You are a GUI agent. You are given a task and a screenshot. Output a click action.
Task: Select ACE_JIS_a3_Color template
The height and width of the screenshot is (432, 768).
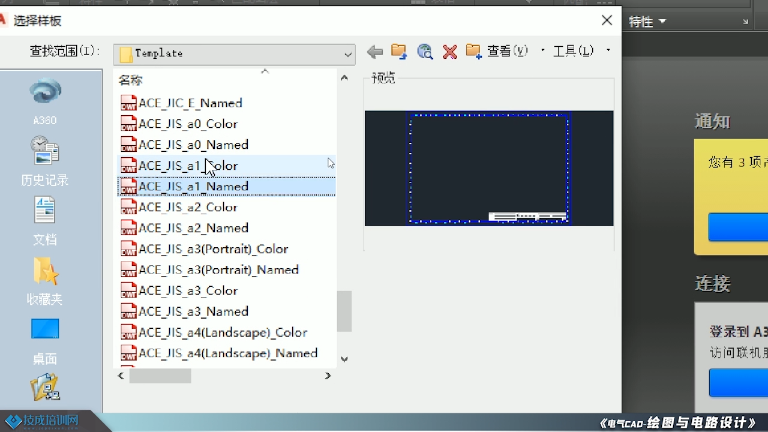(188, 290)
